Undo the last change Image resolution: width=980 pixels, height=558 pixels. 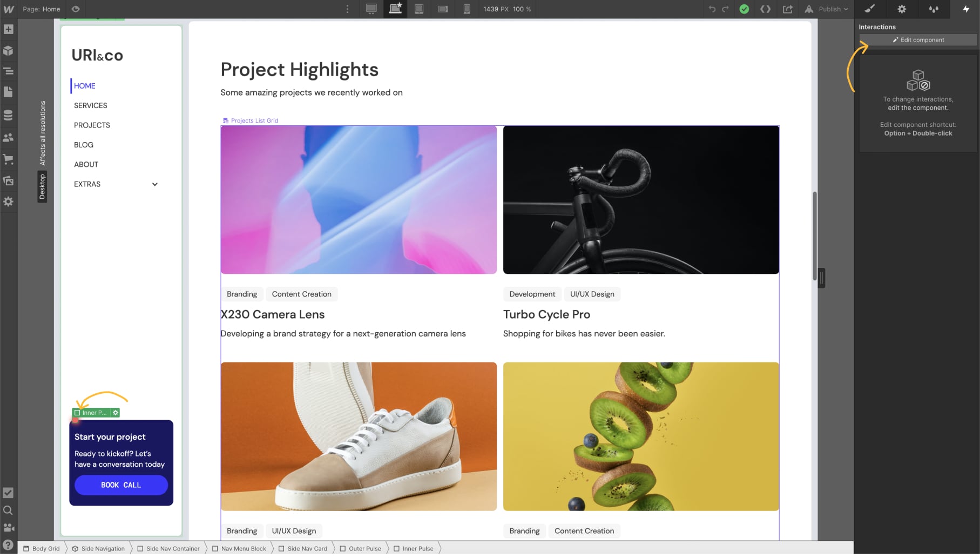[712, 9]
